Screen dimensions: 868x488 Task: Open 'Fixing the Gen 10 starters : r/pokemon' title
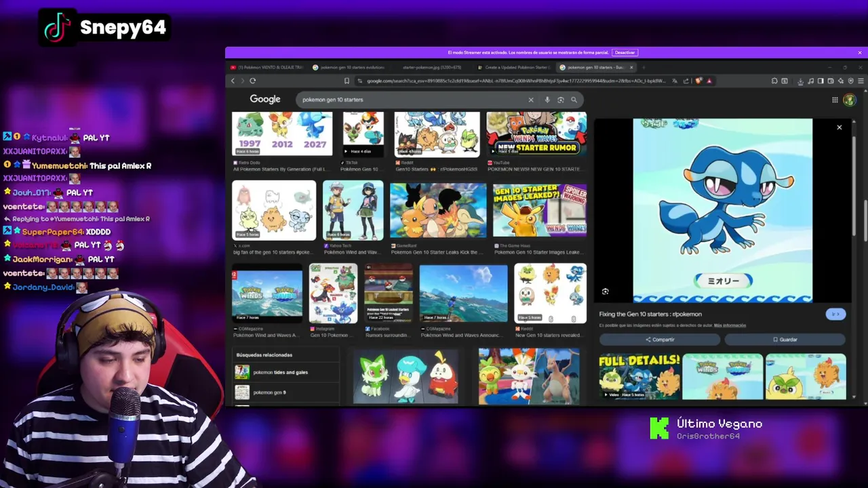coord(650,314)
